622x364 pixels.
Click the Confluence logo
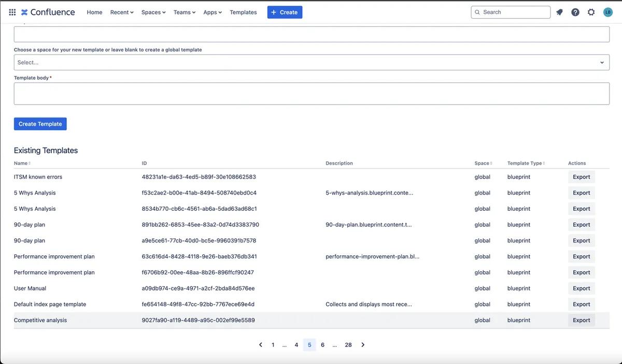(x=48, y=12)
